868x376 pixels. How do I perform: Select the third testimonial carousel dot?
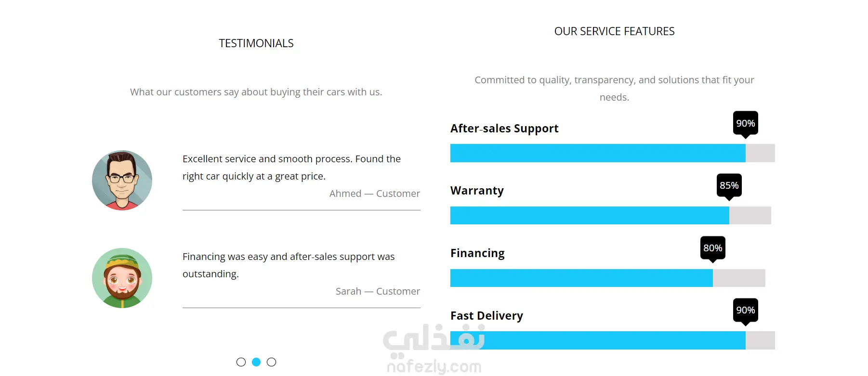[x=272, y=362]
